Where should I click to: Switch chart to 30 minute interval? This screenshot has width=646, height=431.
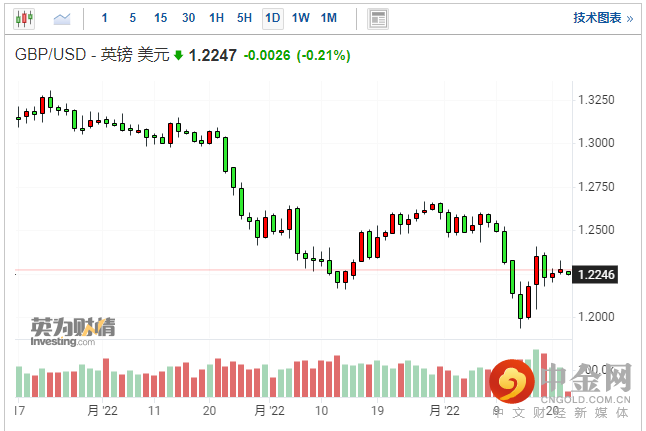[x=189, y=18]
